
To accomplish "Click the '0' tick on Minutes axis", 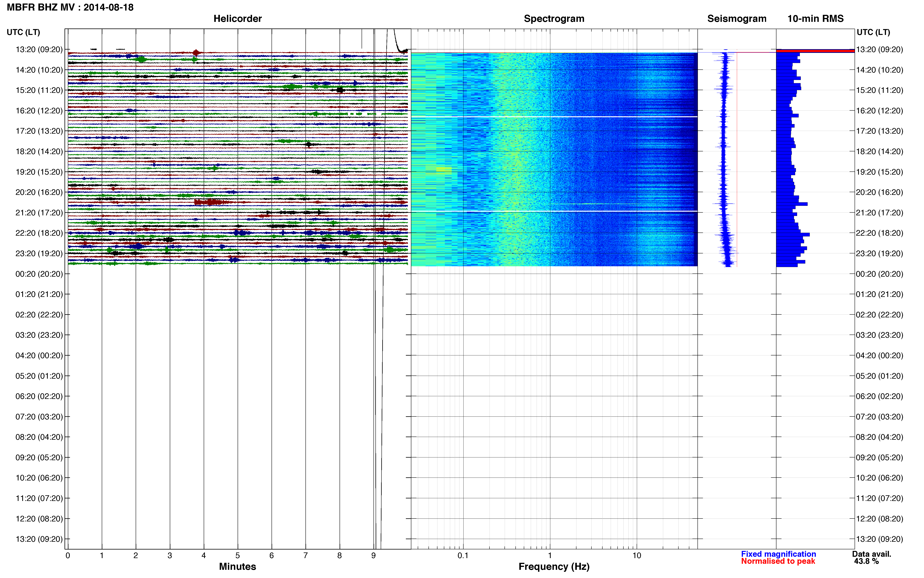I will point(68,555).
